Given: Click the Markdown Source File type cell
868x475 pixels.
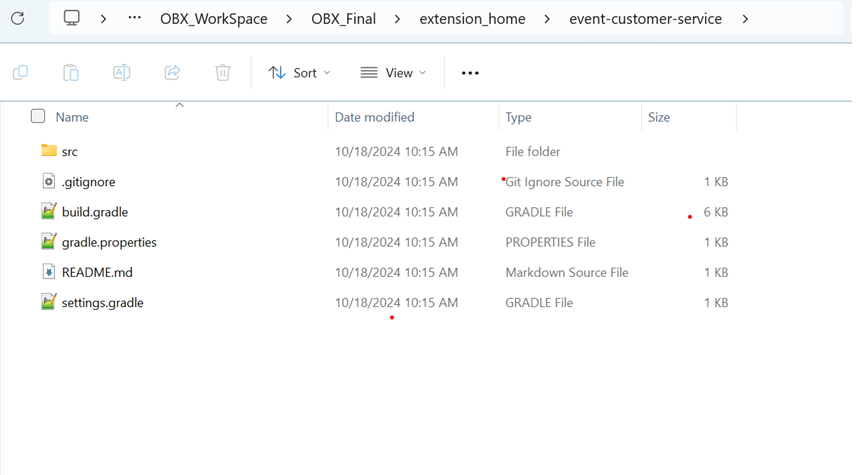Looking at the screenshot, I should tap(567, 272).
